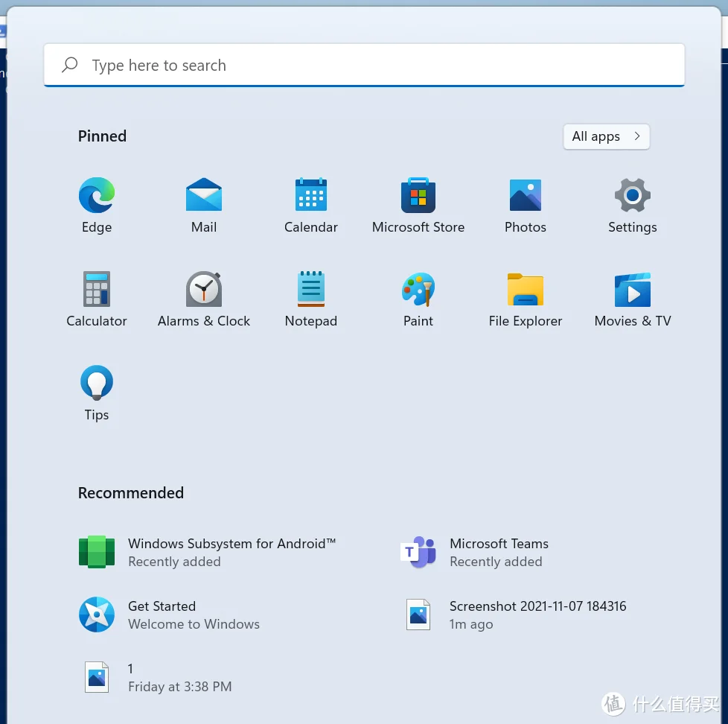
Task: Open the image file icon of recommended item "1"
Action: tap(97, 677)
